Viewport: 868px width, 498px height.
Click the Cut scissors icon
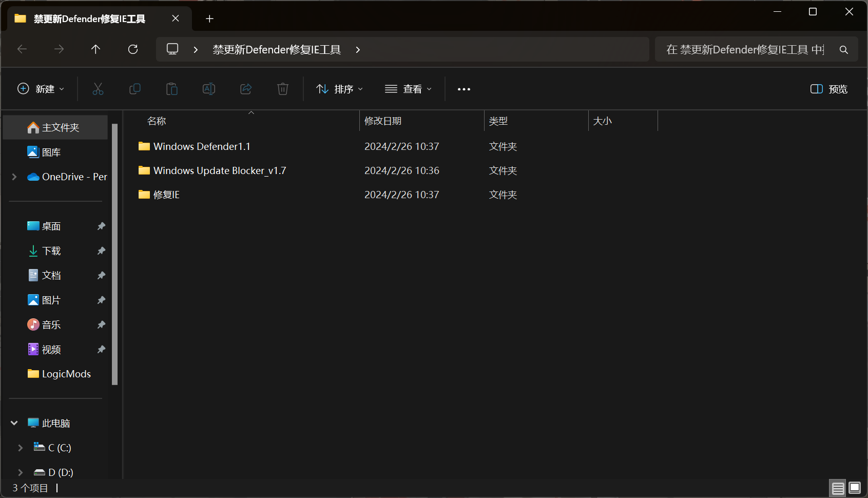pyautogui.click(x=98, y=89)
